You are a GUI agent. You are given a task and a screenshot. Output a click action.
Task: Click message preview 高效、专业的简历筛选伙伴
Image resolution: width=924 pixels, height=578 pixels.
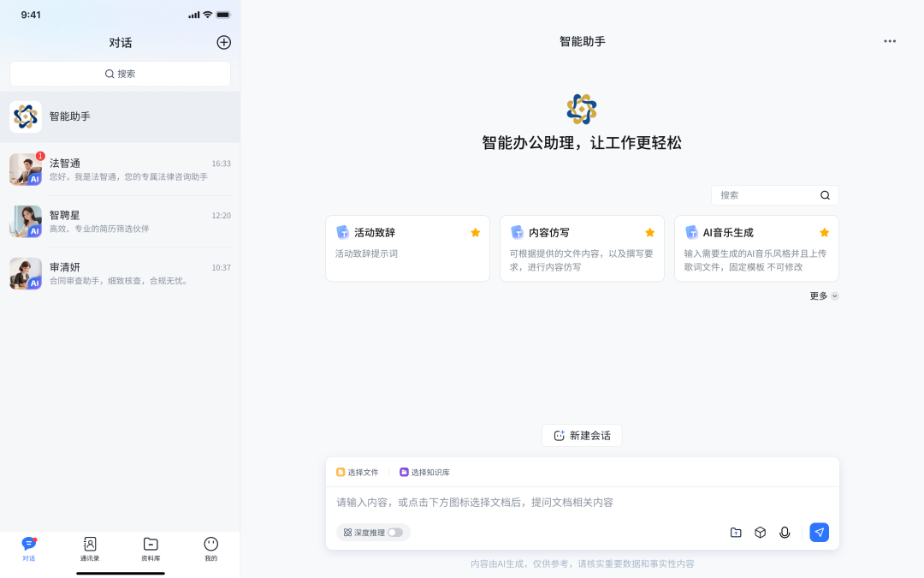(x=99, y=229)
